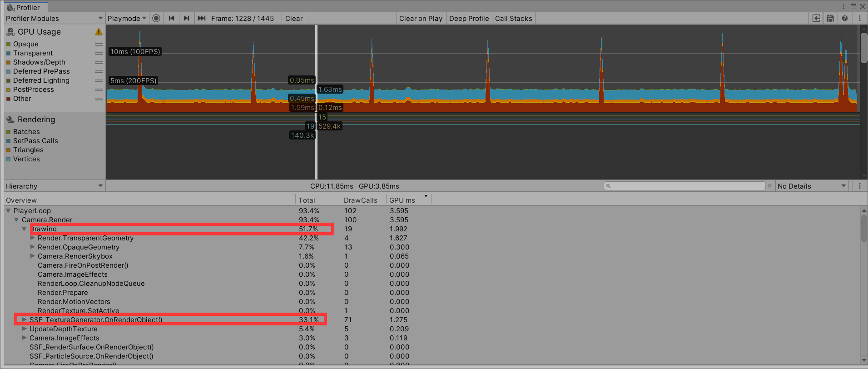Click reorder handle for Shadows/Depth
868x369 pixels.
click(x=99, y=62)
